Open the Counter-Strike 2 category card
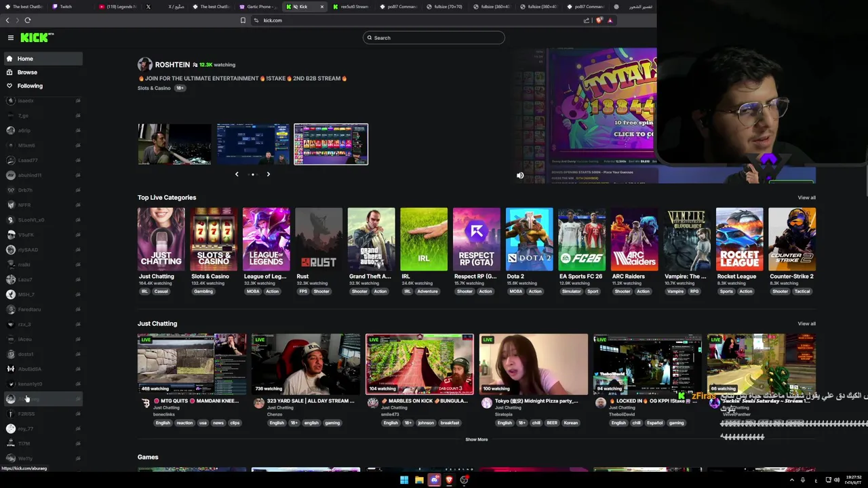The width and height of the screenshot is (868, 488). click(x=792, y=239)
